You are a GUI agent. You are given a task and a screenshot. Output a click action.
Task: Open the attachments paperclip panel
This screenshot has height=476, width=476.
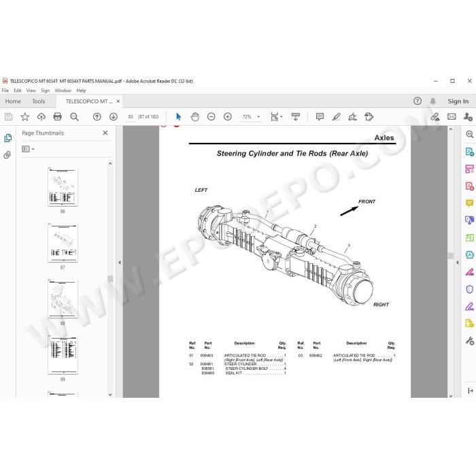(x=7, y=155)
